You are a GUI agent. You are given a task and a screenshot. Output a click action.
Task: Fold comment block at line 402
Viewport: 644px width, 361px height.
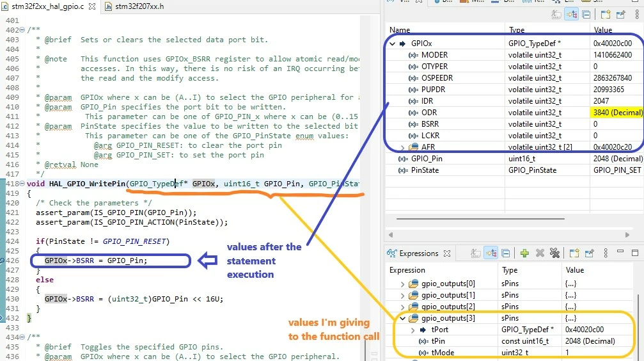(22, 30)
